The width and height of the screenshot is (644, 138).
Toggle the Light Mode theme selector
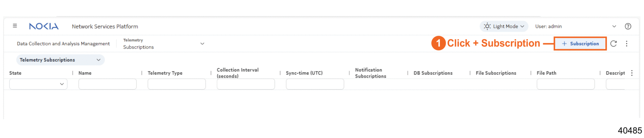point(504,26)
